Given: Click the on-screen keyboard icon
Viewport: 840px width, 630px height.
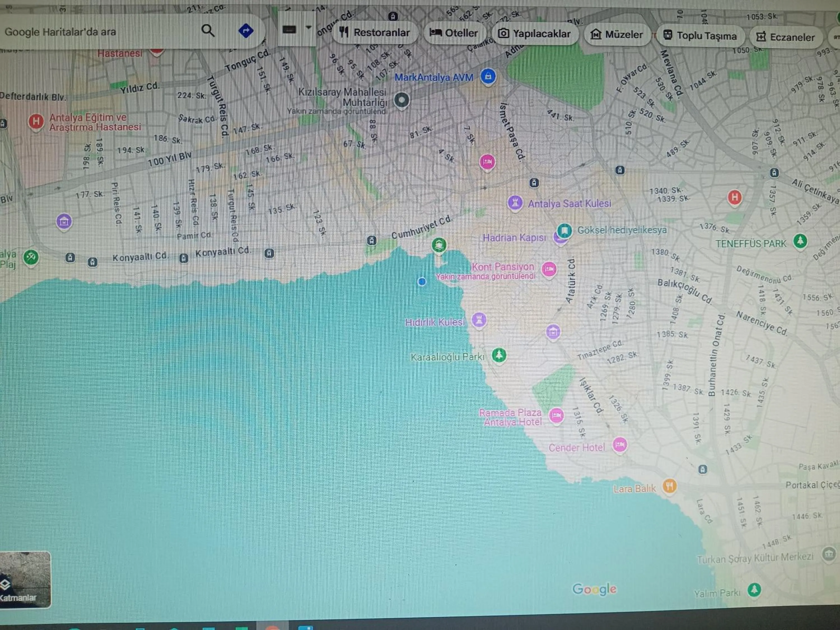Looking at the screenshot, I should [x=289, y=29].
